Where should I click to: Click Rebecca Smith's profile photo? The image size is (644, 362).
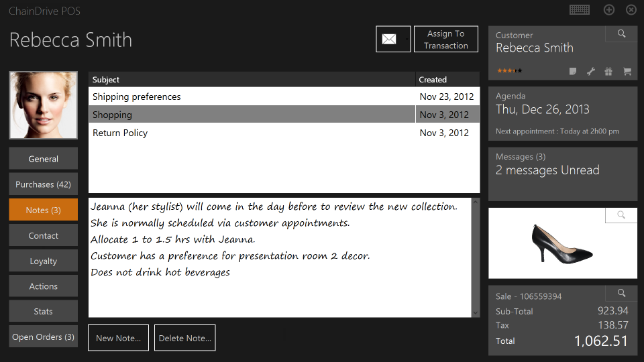[x=43, y=105]
